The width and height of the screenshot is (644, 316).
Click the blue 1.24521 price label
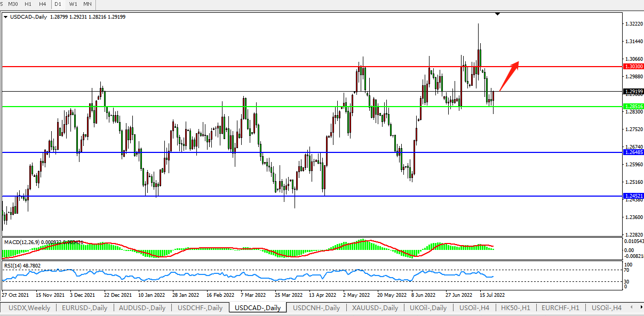tap(633, 196)
